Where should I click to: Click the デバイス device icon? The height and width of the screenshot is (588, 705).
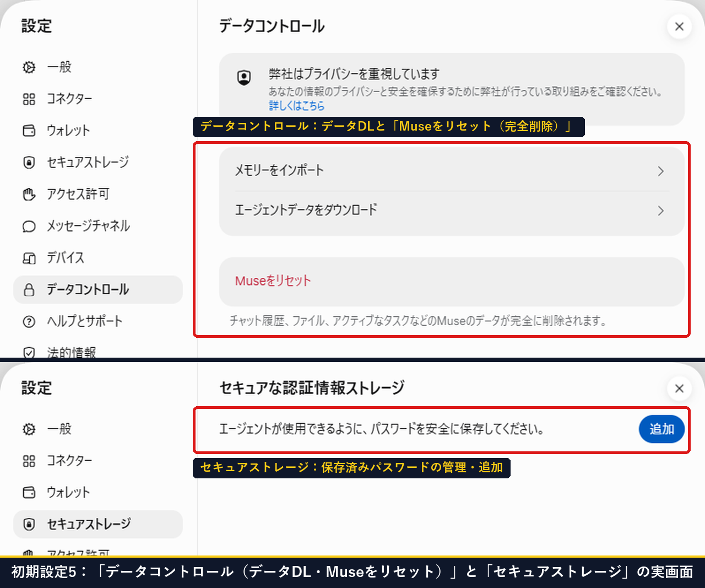click(x=29, y=258)
